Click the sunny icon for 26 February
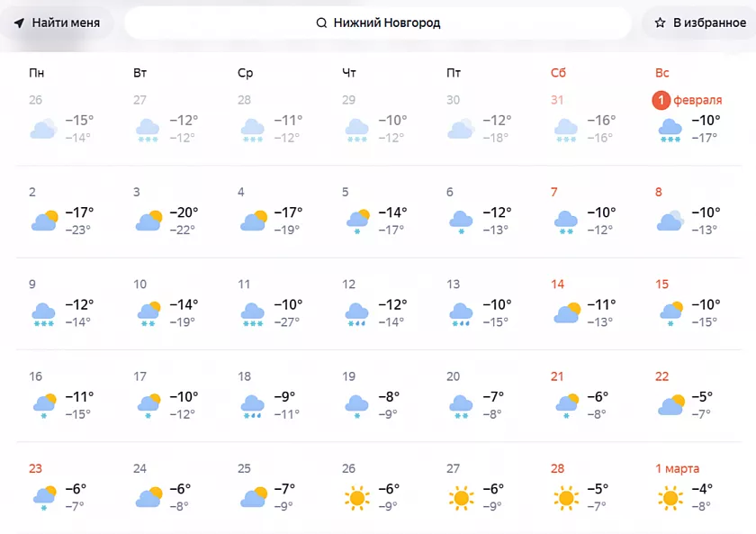The height and width of the screenshot is (534, 756). click(x=357, y=496)
